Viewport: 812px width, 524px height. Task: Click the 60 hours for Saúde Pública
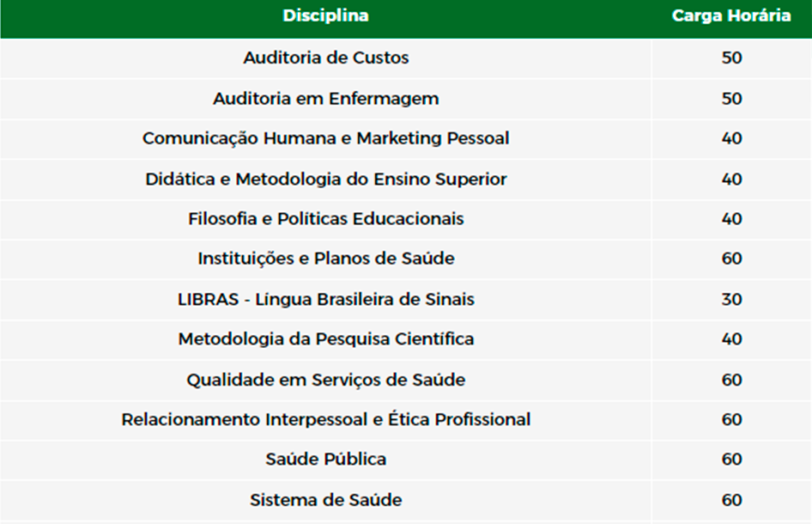pos(731,460)
